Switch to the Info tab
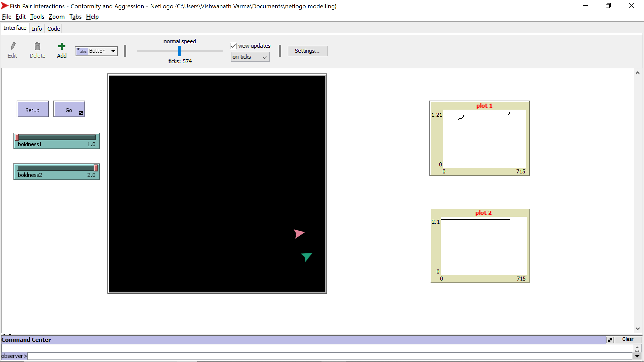Viewport: 644px width, 362px height. coord(37,29)
